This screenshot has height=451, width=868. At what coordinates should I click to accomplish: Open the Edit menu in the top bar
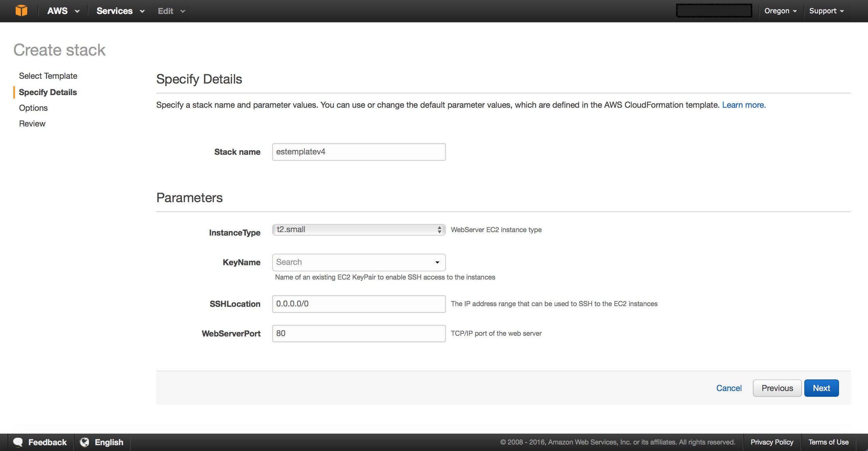coord(171,11)
